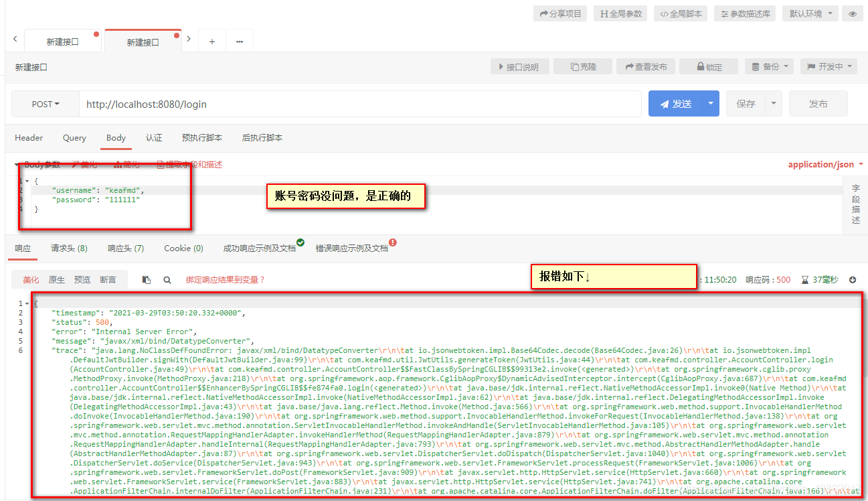
Task: Open the Cookie (0) tab
Action: (x=183, y=248)
